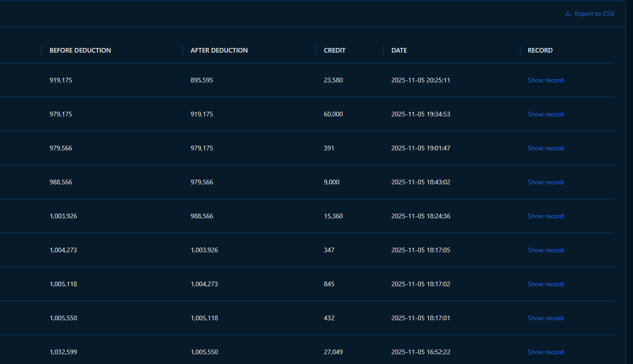The image size is (633, 364).
Task: Click the After Deduction column header
Action: (219, 50)
